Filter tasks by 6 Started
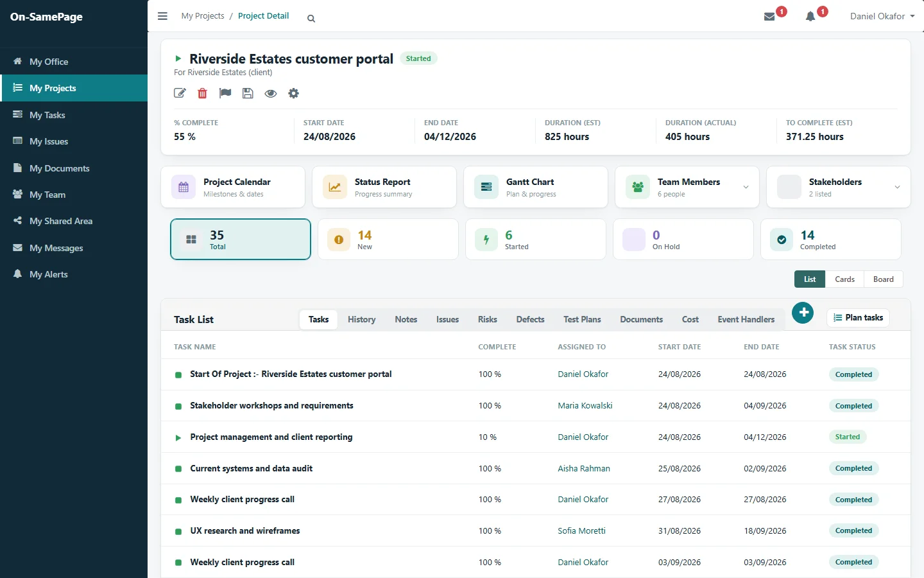This screenshot has height=578, width=924. [x=536, y=240]
